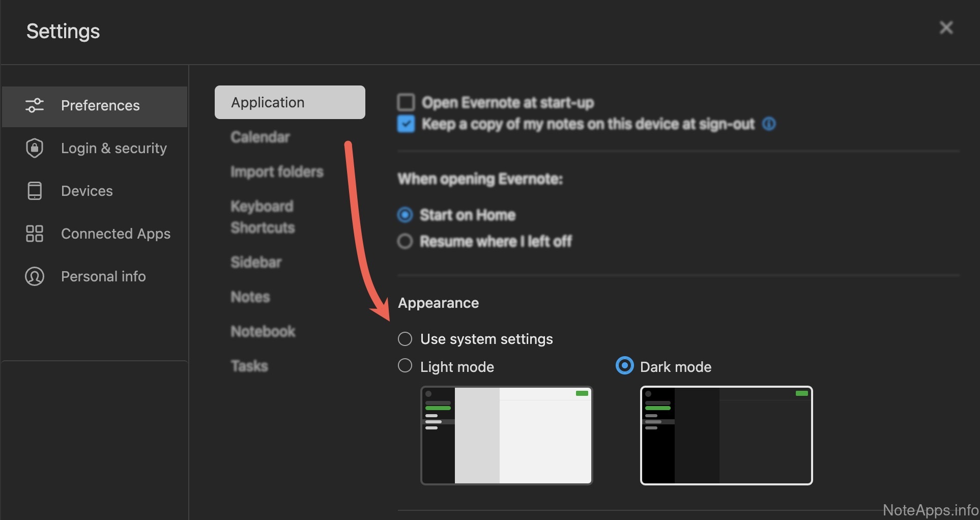Click the Connected Apps grid icon
980x520 pixels.
(x=35, y=234)
